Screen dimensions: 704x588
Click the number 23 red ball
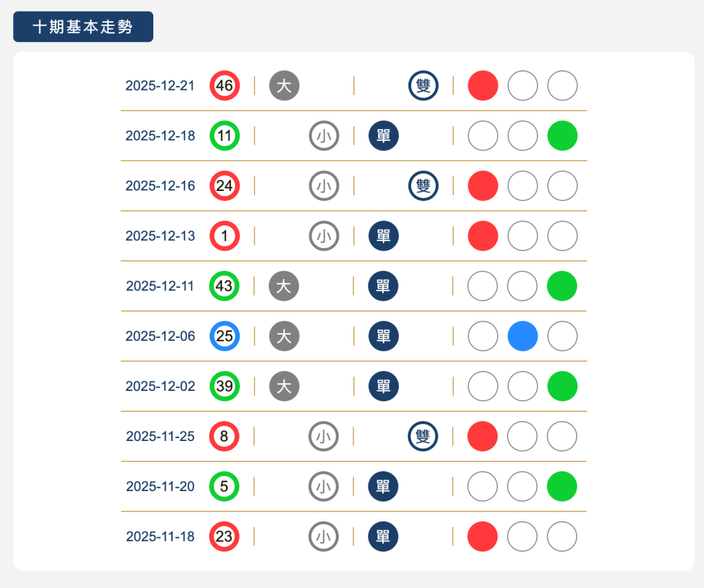(x=224, y=536)
